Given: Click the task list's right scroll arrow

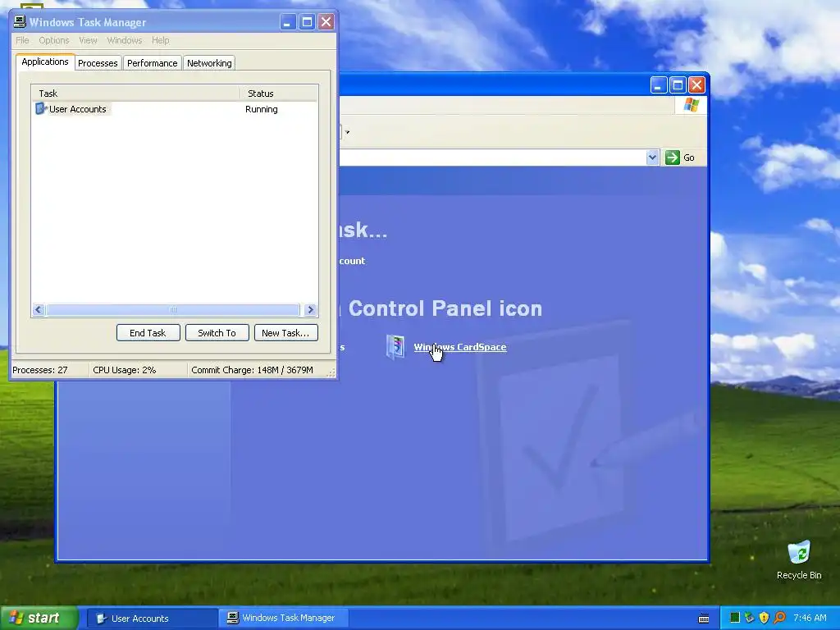Looking at the screenshot, I should pyautogui.click(x=310, y=309).
